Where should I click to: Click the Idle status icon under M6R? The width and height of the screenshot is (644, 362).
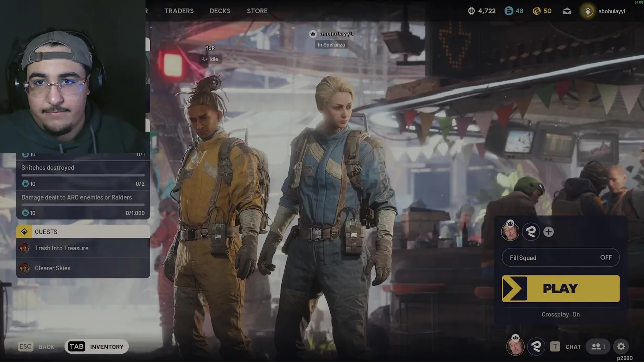tap(205, 59)
